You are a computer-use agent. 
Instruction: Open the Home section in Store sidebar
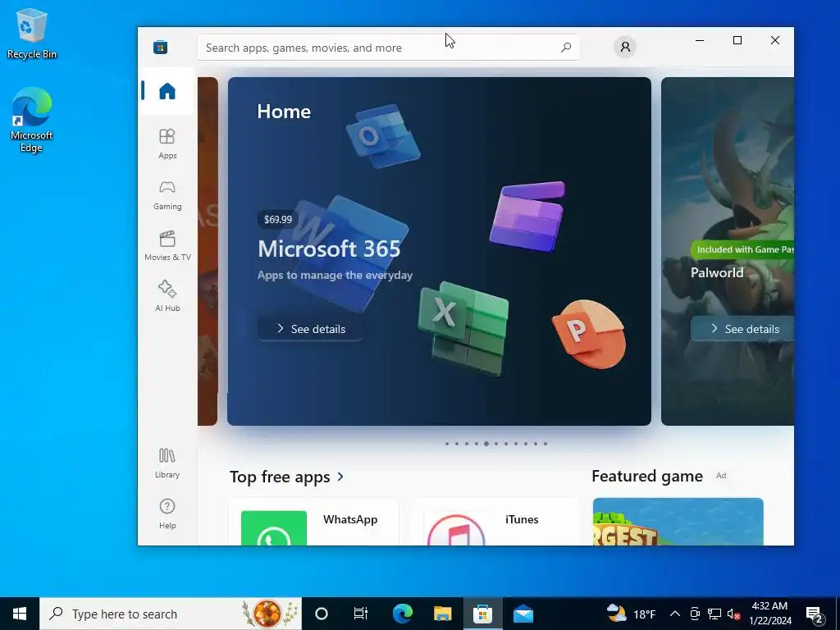coord(167,91)
